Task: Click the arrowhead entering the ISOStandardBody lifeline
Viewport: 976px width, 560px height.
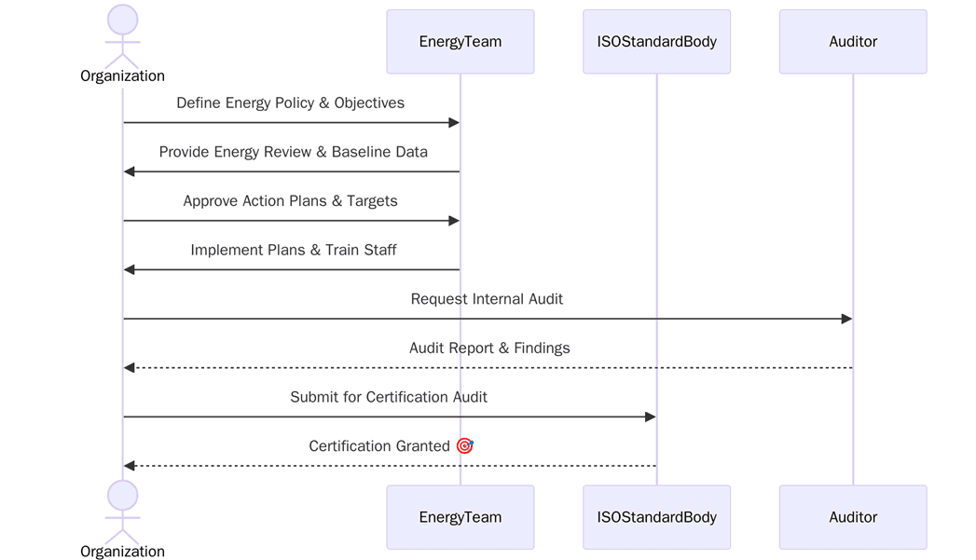Action: pyautogui.click(x=651, y=417)
